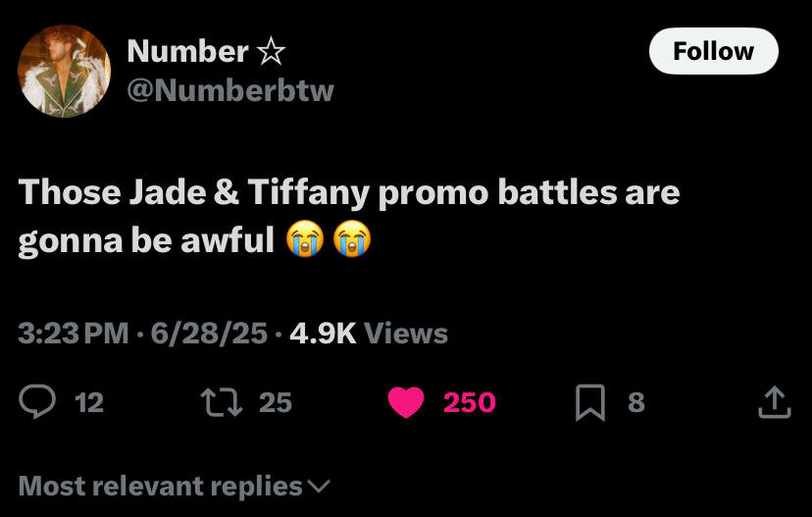Click the reply speech bubble icon
Viewport: 812px width, 517px height.
tap(36, 401)
